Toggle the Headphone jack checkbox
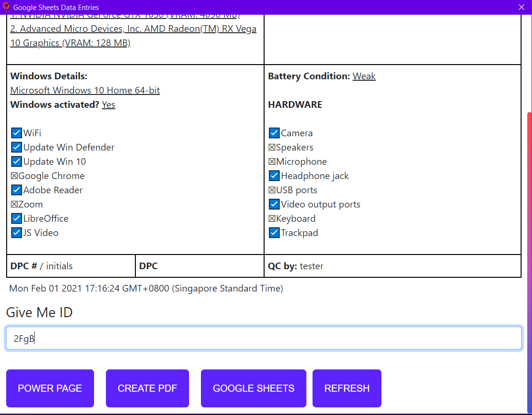This screenshot has width=532, height=415. [274, 176]
